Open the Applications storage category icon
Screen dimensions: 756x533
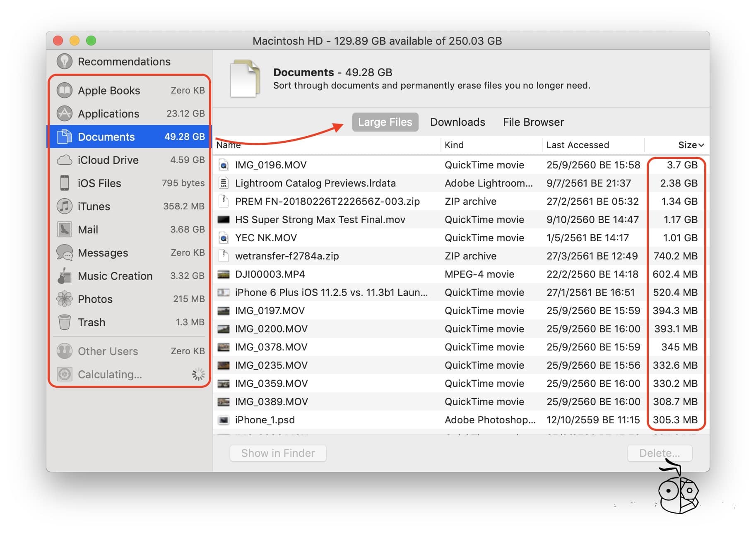pos(64,113)
